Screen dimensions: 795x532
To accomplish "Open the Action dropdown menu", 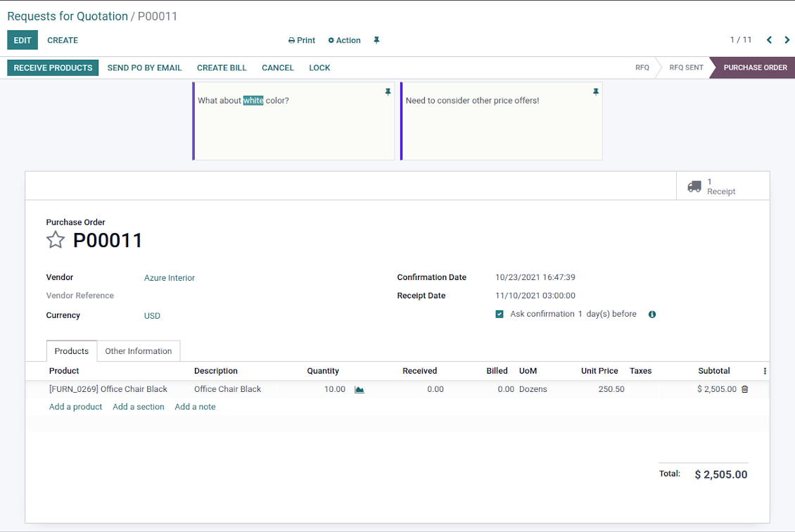I will click(x=345, y=41).
